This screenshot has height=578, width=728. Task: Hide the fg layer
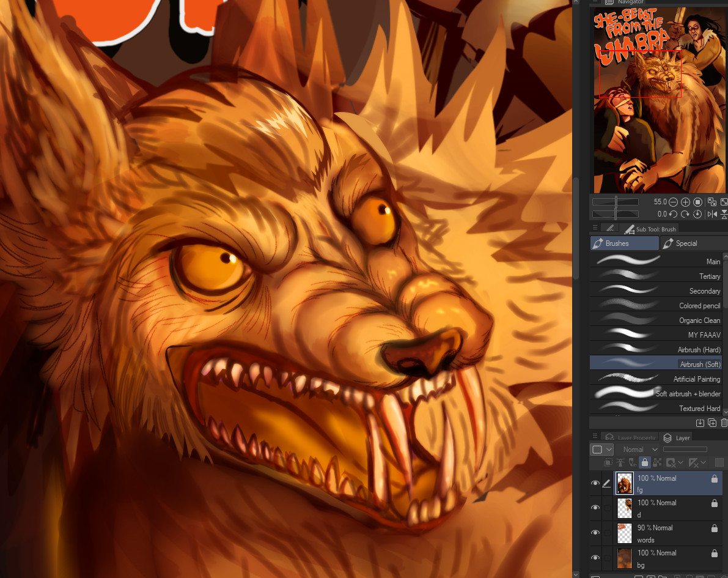pos(595,483)
